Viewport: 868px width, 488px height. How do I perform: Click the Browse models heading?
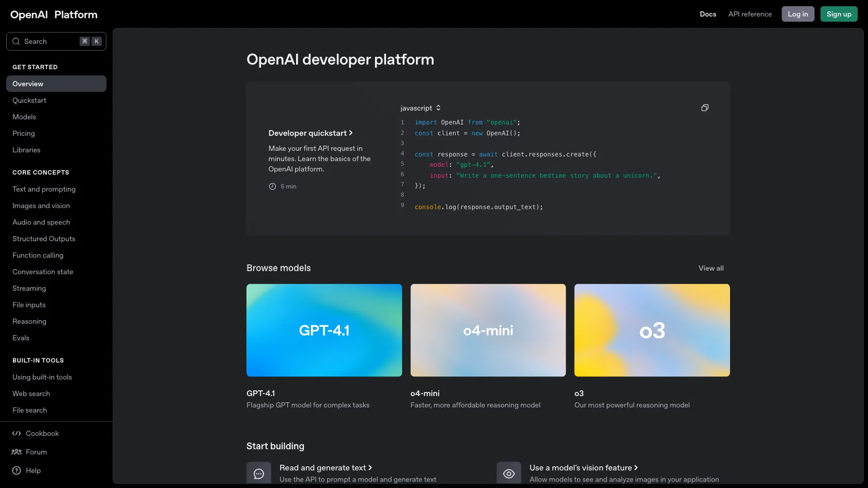pyautogui.click(x=278, y=268)
